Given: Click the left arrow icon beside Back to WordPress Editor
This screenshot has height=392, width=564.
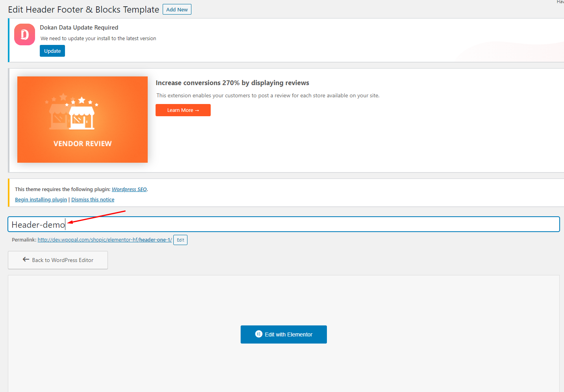Looking at the screenshot, I should pyautogui.click(x=26, y=260).
